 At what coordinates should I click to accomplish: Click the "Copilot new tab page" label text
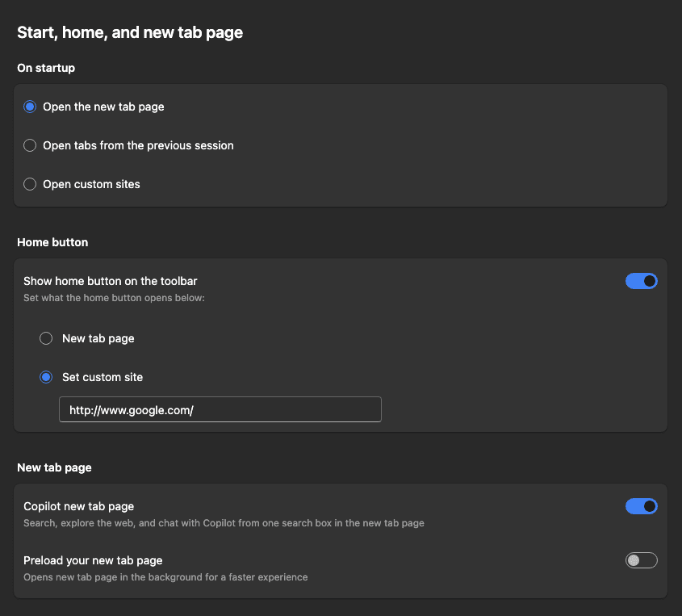pyautogui.click(x=79, y=506)
